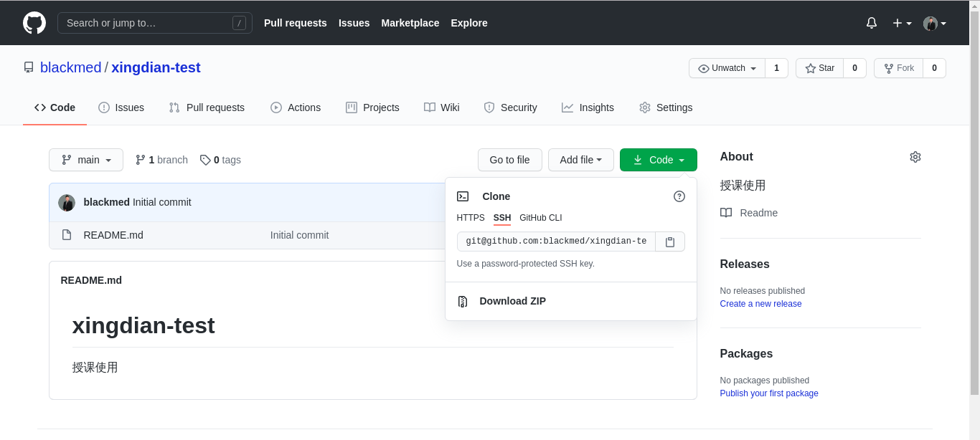Click the blackmed commit avatar
The height and width of the screenshot is (440, 980).
click(x=67, y=202)
